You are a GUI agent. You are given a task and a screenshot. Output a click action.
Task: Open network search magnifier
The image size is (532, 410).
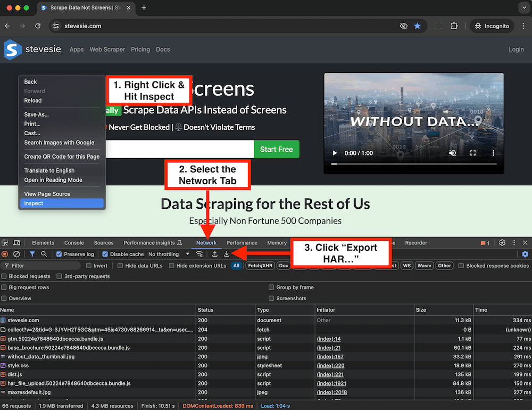tap(44, 254)
